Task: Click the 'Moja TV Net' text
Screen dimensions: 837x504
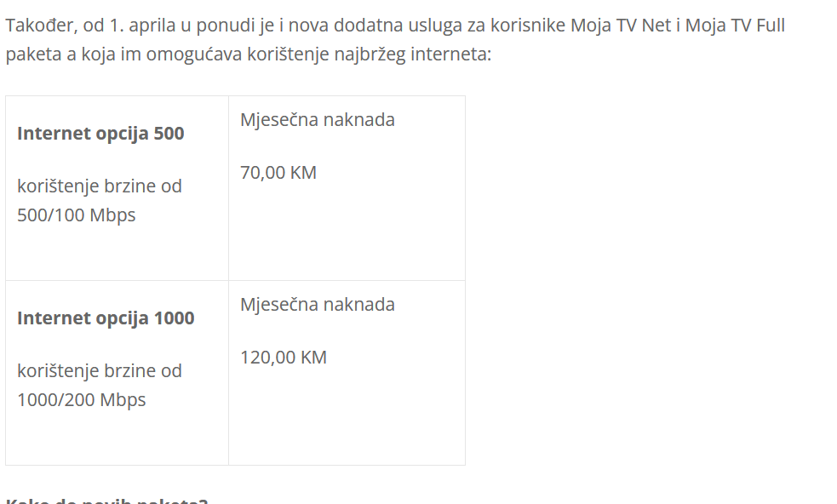Action: pos(621,25)
